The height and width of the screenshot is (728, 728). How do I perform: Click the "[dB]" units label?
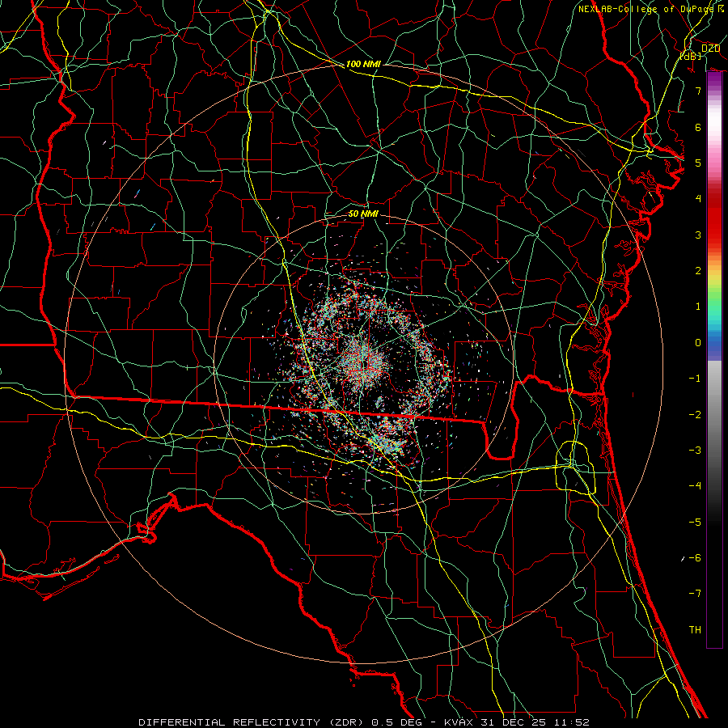[691, 56]
